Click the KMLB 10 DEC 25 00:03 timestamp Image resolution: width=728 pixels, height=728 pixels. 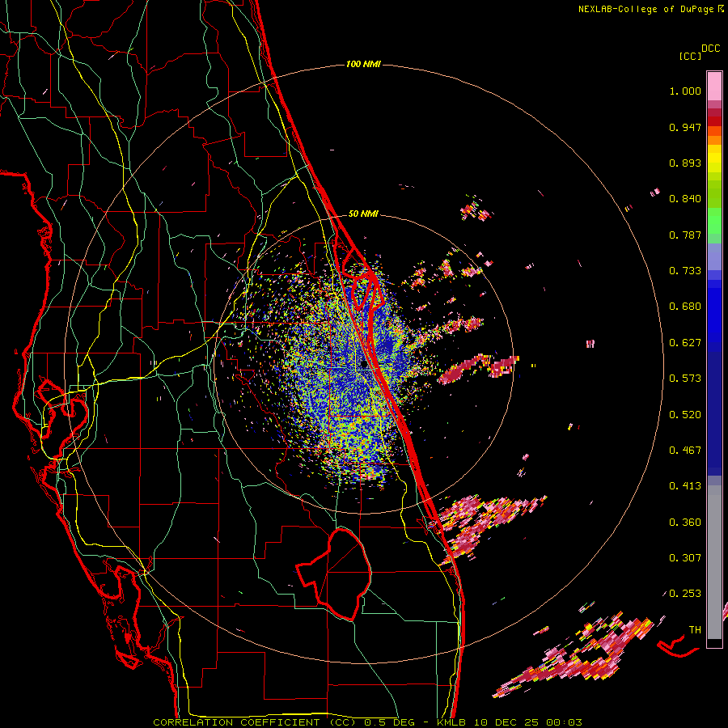pos(510,722)
